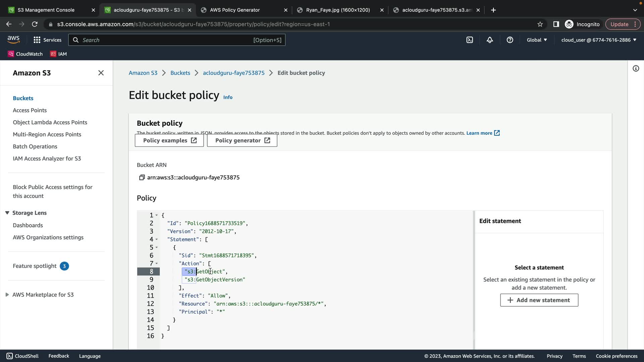
Task: Click the Add new statement button
Action: click(x=539, y=300)
